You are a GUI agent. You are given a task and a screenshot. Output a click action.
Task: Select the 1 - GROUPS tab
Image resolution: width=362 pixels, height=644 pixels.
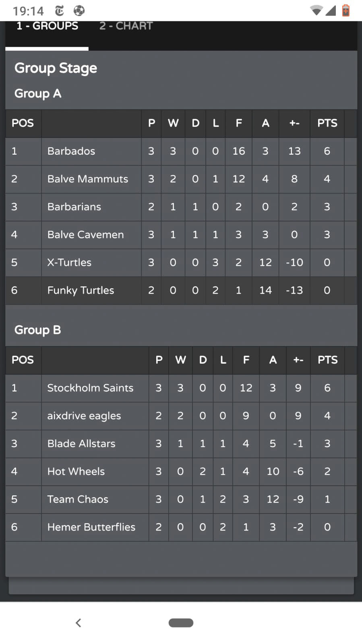47,26
